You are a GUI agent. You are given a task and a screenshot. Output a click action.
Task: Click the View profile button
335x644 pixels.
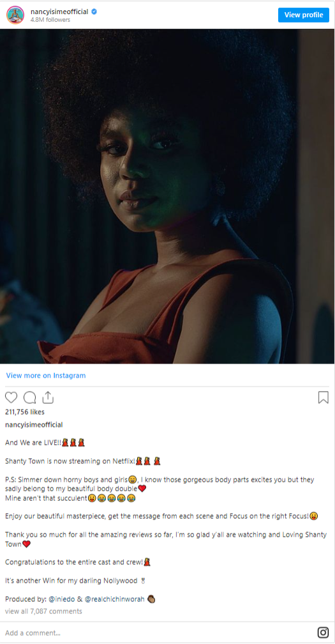click(304, 15)
